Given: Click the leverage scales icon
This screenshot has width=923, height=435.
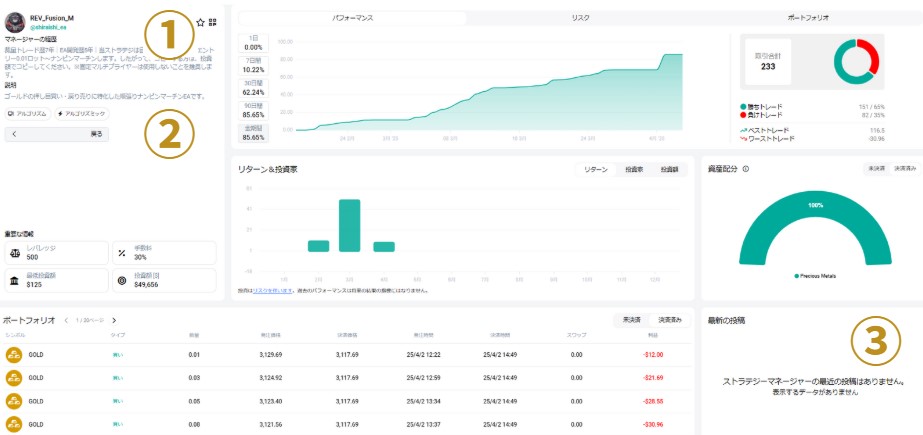Looking at the screenshot, I should coord(15,253).
